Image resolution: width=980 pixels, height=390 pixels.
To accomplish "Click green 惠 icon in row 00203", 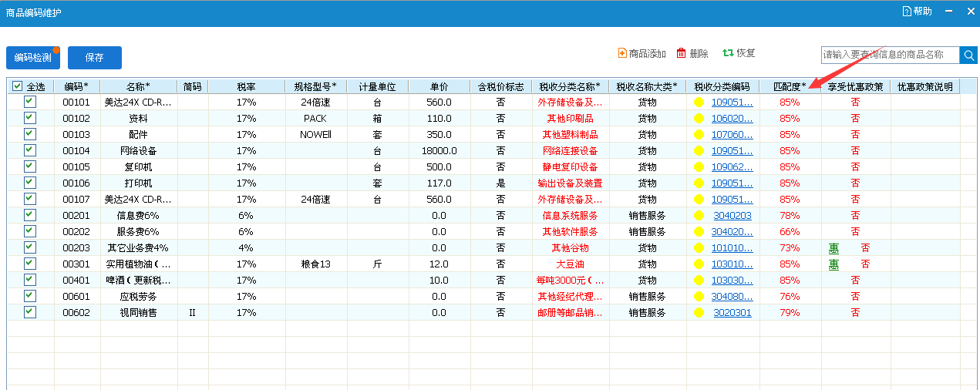I will [834, 248].
